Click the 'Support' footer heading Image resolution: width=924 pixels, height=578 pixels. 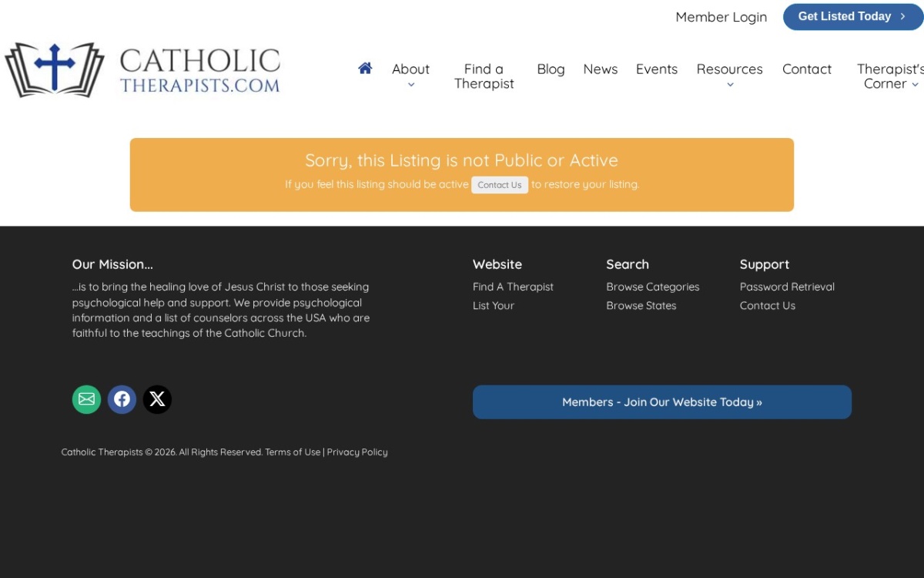[x=765, y=264]
